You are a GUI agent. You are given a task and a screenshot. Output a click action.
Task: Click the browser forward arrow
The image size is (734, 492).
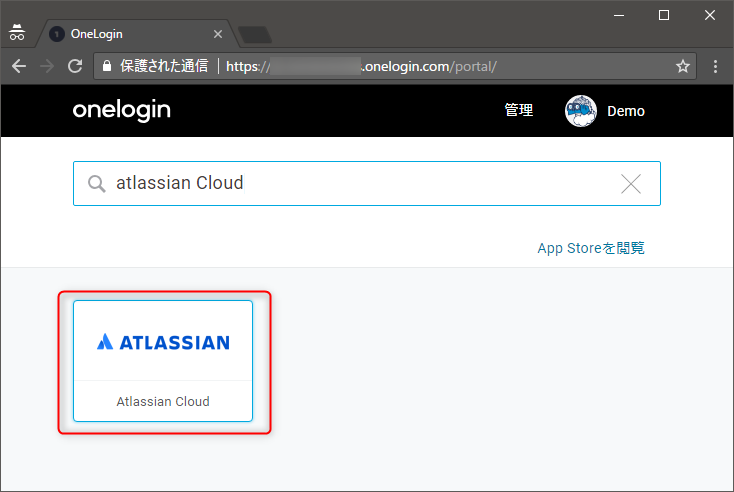[47, 66]
